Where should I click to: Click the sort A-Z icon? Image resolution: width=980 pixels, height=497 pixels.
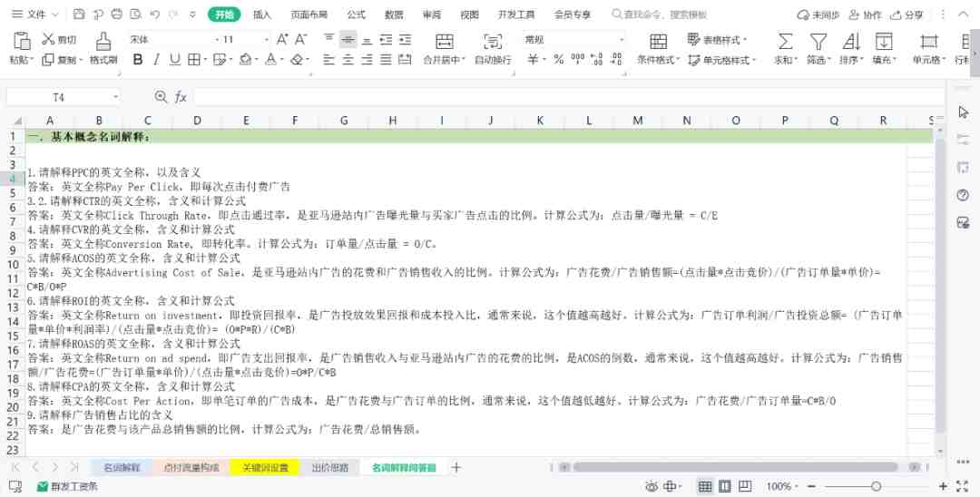850,41
